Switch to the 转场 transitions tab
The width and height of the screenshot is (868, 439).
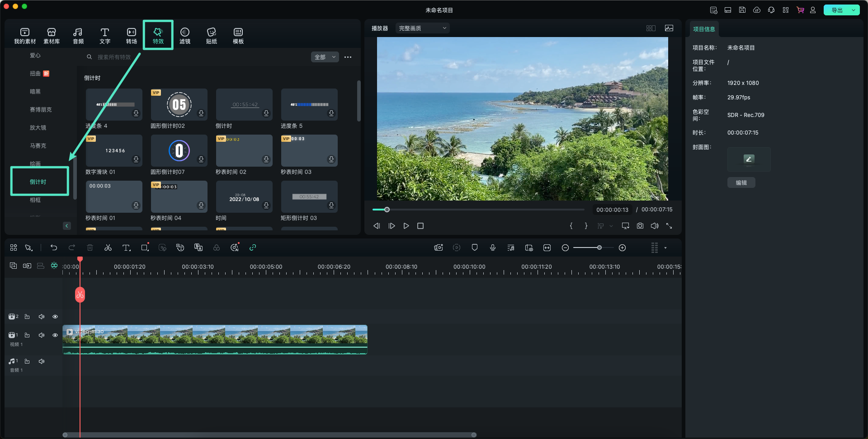pos(131,35)
